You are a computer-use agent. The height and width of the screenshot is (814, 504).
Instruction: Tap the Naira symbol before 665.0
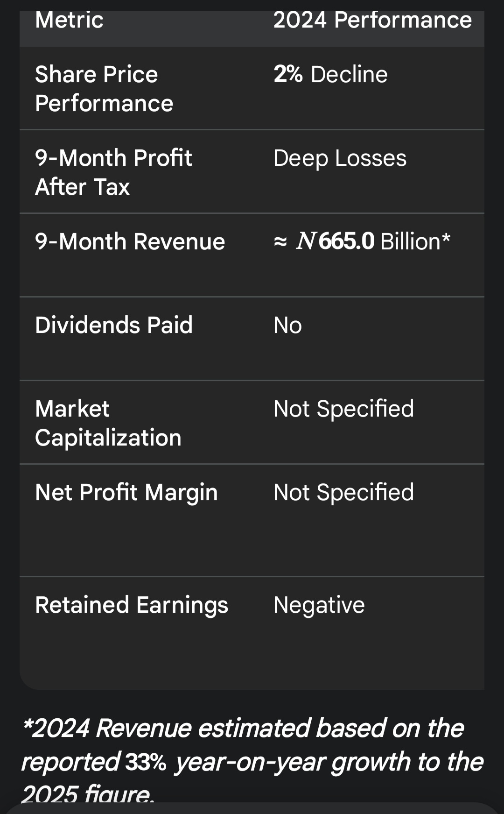click(x=306, y=241)
